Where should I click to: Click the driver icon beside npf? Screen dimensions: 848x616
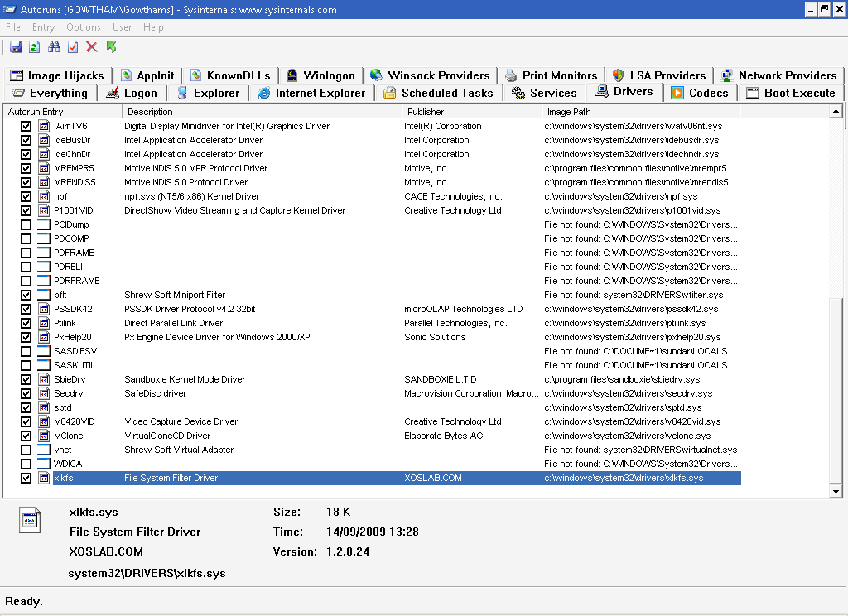[x=44, y=196]
